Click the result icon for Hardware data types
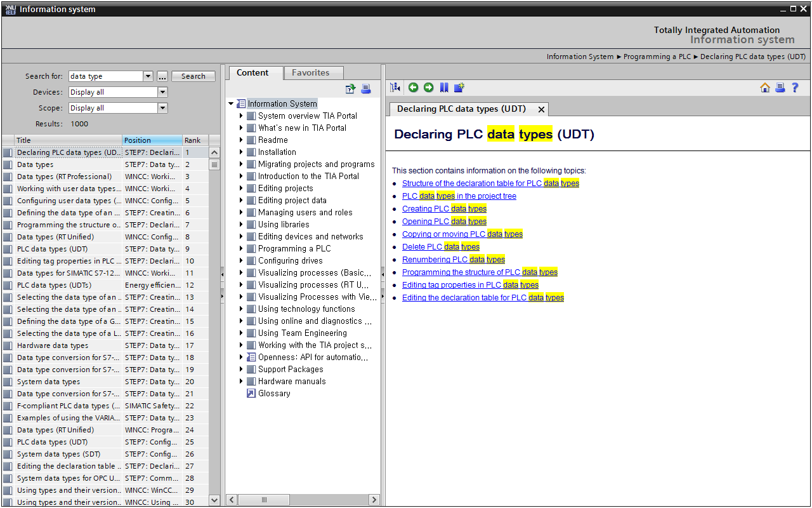The width and height of the screenshot is (812, 508). [8, 345]
